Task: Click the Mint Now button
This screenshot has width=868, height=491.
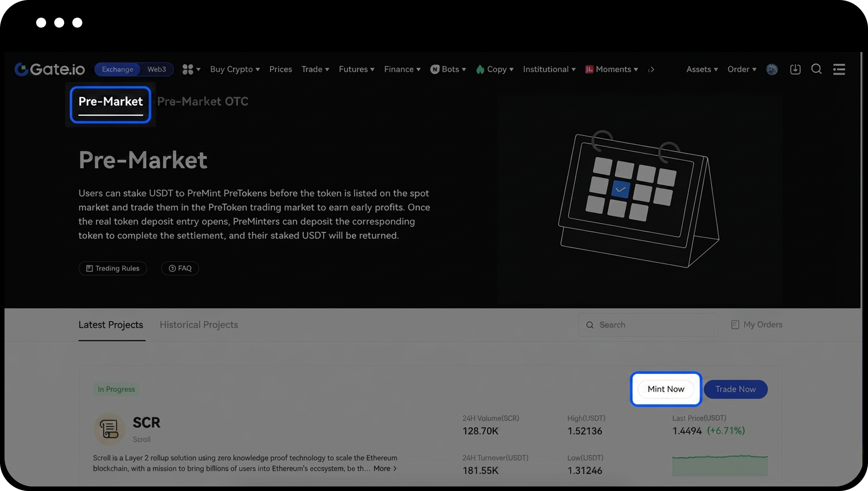Action: coord(665,389)
